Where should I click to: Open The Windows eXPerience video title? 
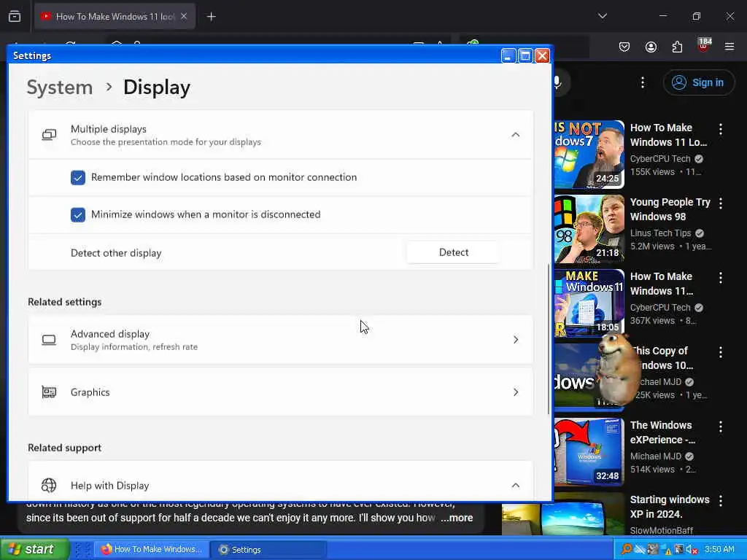662,432
